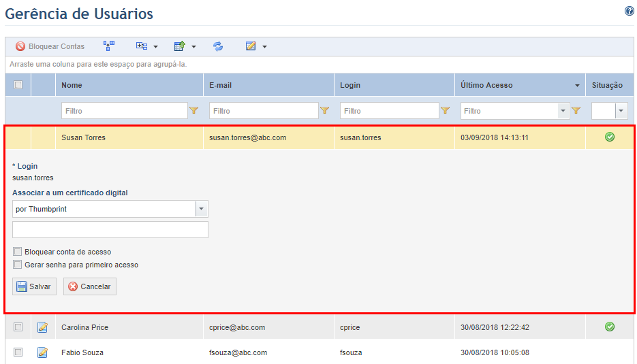
Task: Open the column chooser dropdown arrow
Action: (155, 47)
